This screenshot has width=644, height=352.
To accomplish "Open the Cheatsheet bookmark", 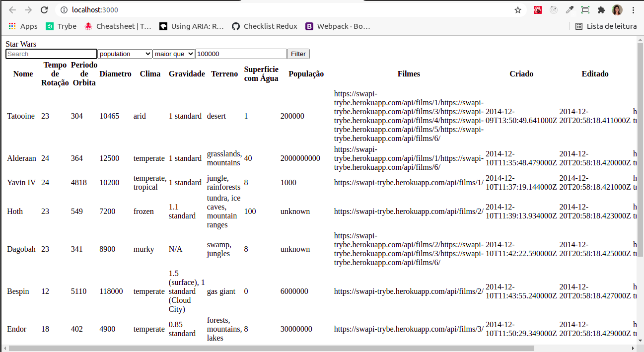I will click(118, 26).
